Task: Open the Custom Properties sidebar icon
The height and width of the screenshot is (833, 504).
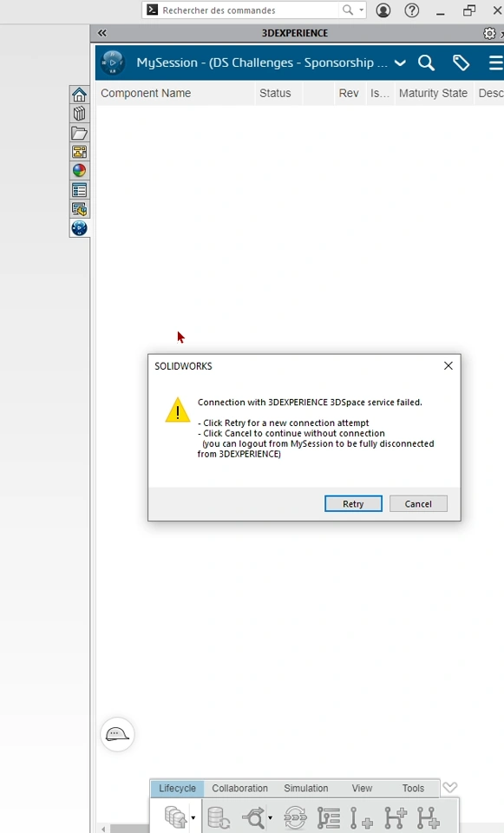Action: tap(79, 190)
